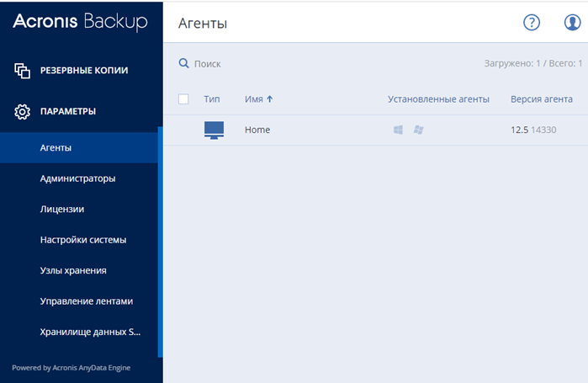588x383 pixels.
Task: Select Агенты in the sidebar
Action: pos(56,148)
